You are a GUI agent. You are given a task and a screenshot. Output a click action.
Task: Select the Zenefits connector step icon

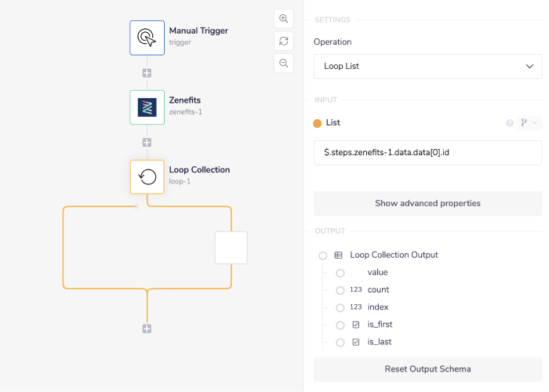[x=147, y=107]
